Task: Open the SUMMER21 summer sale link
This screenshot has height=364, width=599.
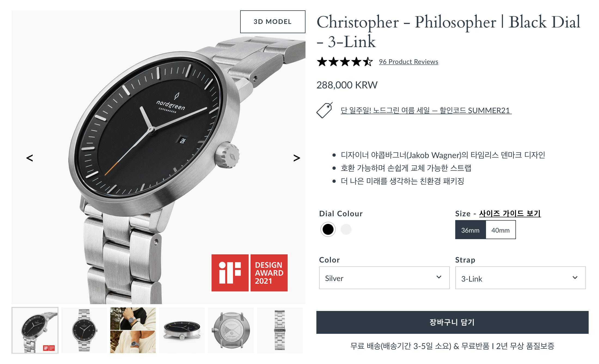Action: pyautogui.click(x=426, y=110)
